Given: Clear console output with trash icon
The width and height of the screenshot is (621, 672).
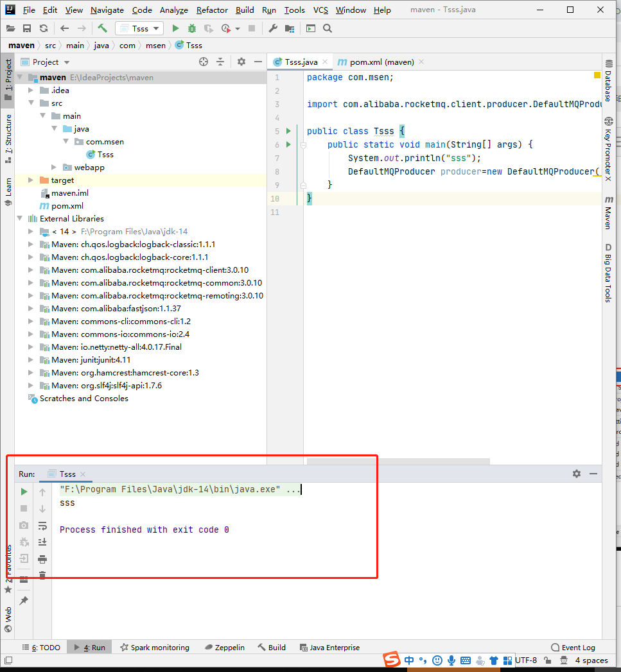Looking at the screenshot, I should coord(42,576).
